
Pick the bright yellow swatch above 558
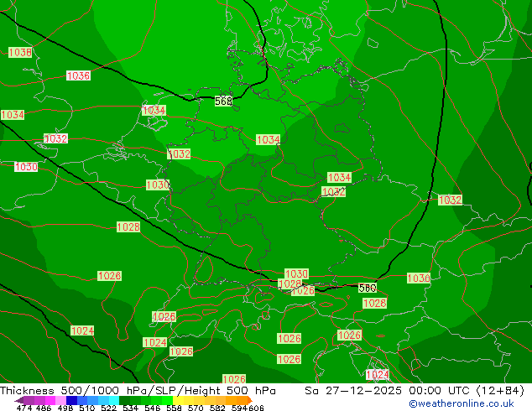tap(178, 400)
